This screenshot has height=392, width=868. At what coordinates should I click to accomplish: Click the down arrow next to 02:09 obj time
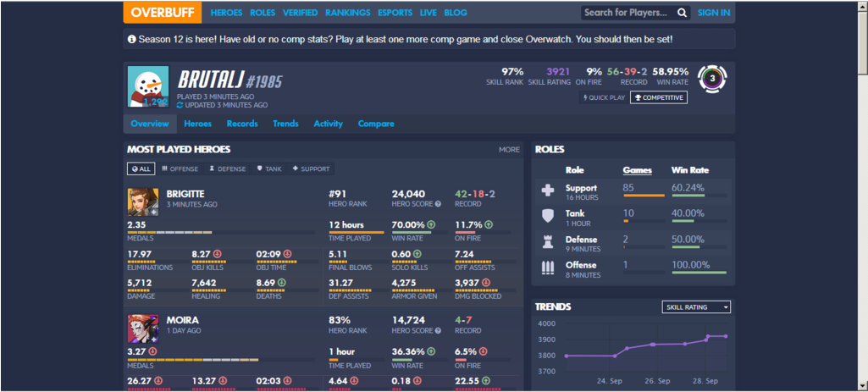pyautogui.click(x=287, y=254)
